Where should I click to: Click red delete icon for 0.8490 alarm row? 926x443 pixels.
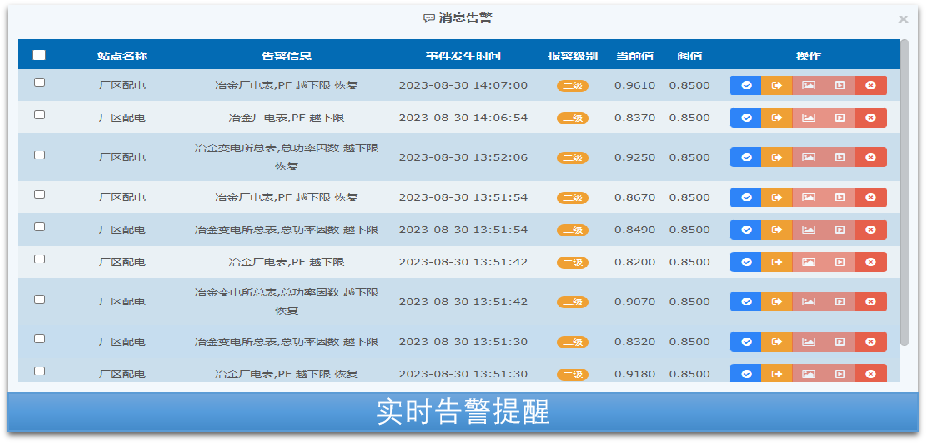(871, 230)
